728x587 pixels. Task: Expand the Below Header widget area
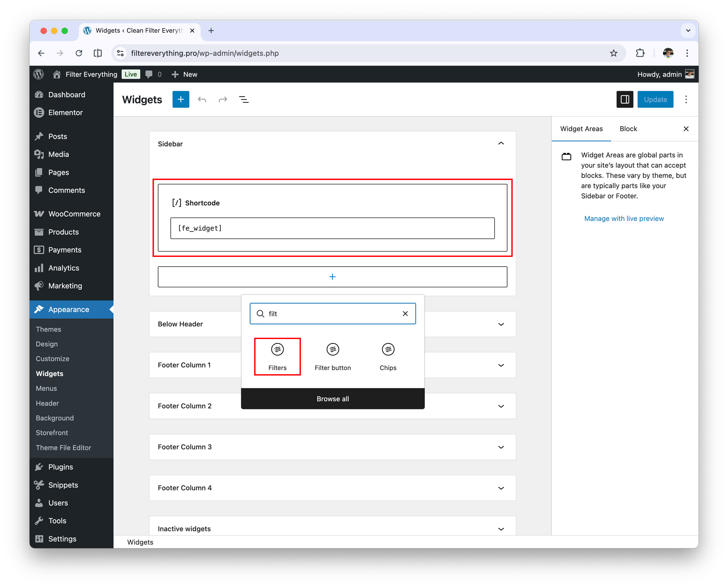pos(501,324)
